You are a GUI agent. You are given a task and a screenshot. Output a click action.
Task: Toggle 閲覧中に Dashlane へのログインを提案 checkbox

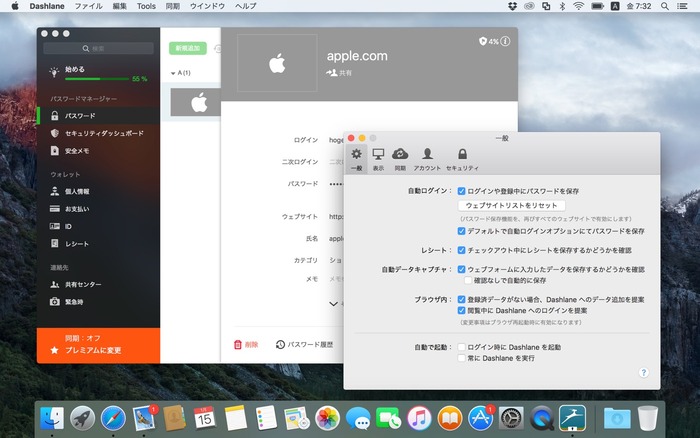(x=461, y=310)
